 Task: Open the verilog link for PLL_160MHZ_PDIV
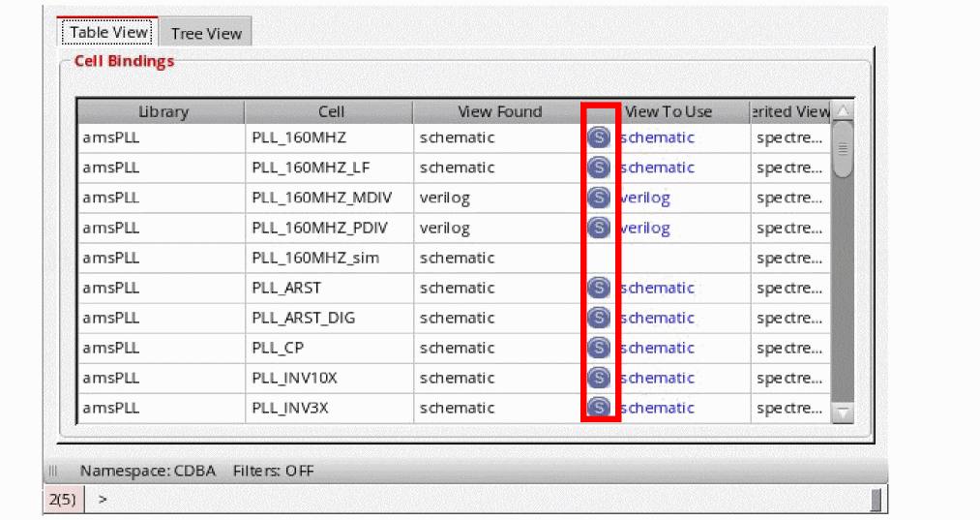(x=645, y=228)
